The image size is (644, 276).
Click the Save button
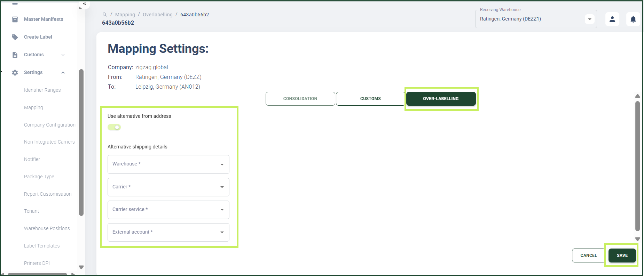622,255
